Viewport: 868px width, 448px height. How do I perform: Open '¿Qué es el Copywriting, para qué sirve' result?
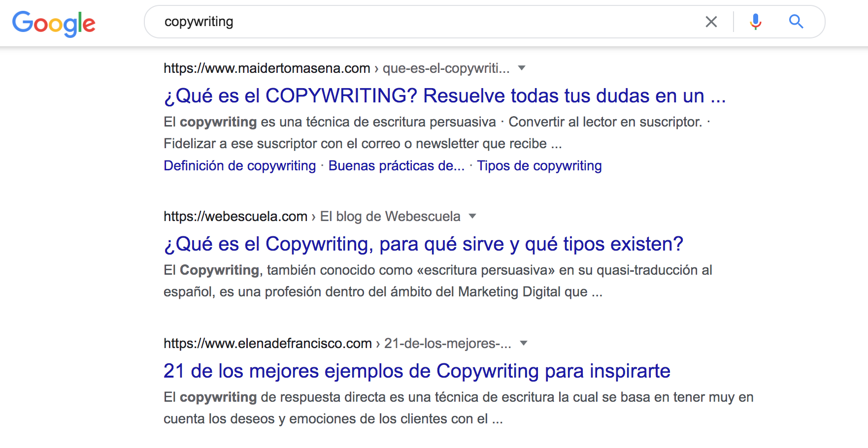click(424, 244)
